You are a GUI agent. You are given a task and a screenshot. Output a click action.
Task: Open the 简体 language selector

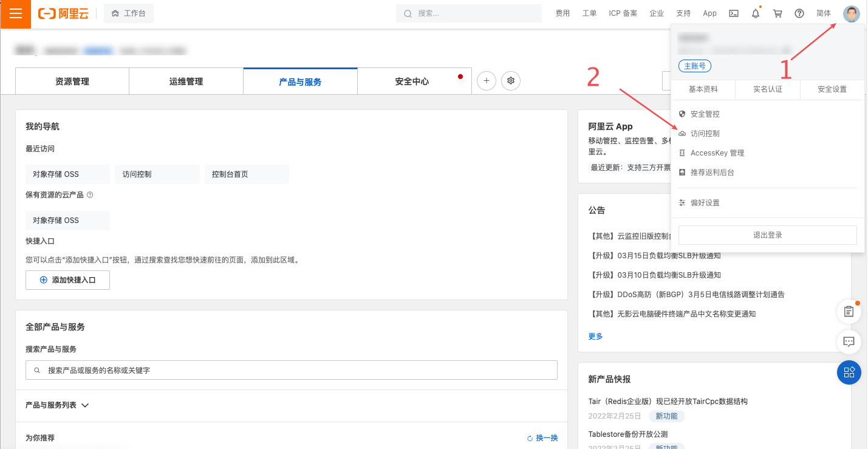(824, 13)
